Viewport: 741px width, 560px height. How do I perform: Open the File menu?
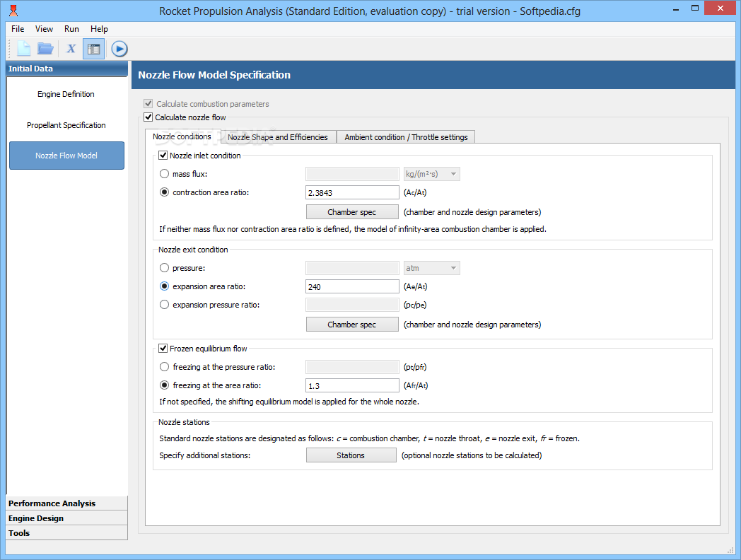tap(18, 29)
